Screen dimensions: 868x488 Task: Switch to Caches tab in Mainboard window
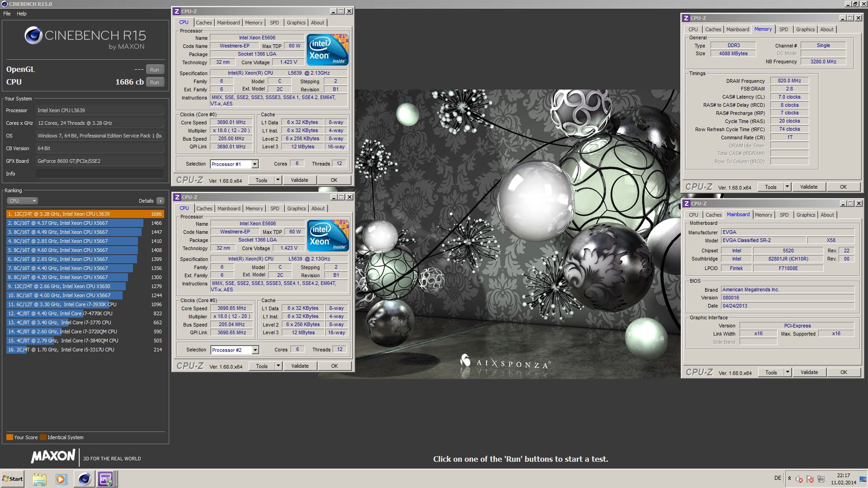(714, 215)
